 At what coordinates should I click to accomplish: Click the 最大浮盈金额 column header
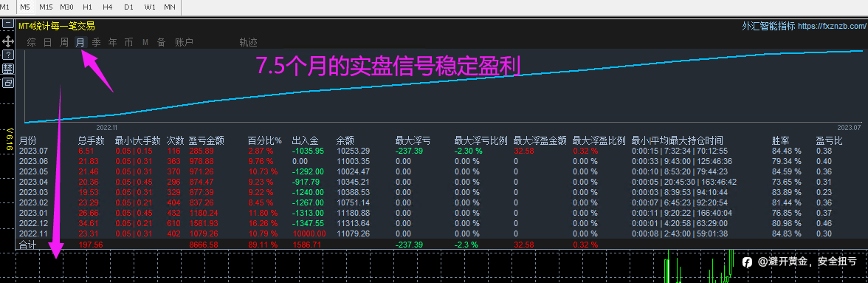pos(540,141)
